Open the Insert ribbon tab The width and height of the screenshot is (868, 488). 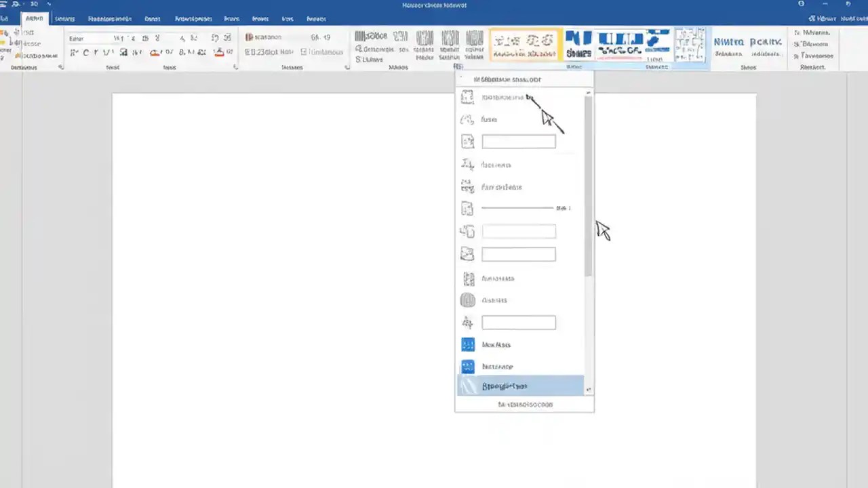(x=64, y=18)
